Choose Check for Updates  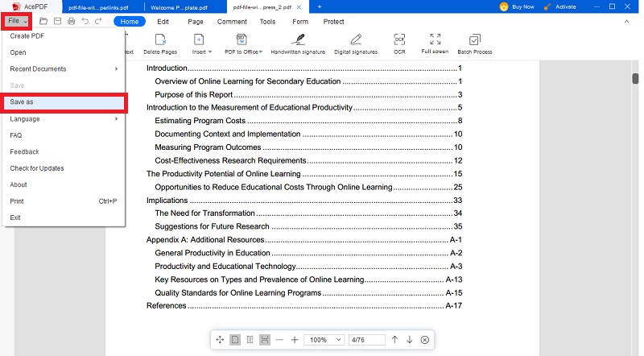[64, 168]
